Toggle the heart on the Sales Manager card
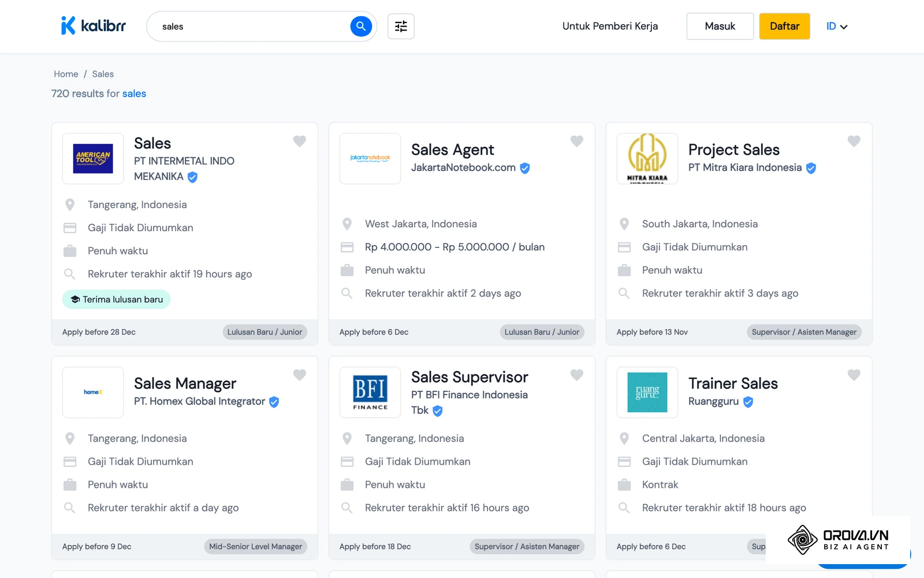This screenshot has height=578, width=924. click(299, 375)
